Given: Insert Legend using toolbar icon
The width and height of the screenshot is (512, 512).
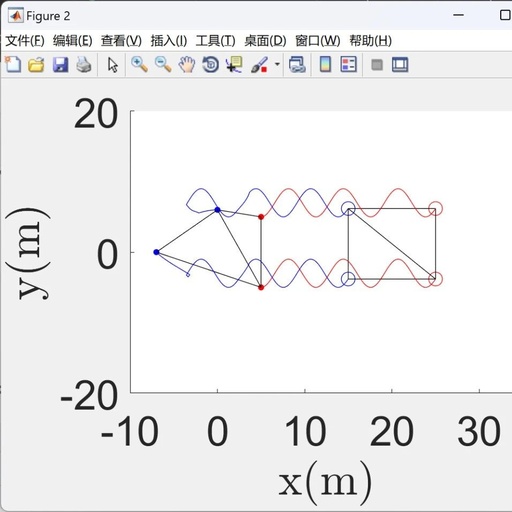Looking at the screenshot, I should 349,64.
